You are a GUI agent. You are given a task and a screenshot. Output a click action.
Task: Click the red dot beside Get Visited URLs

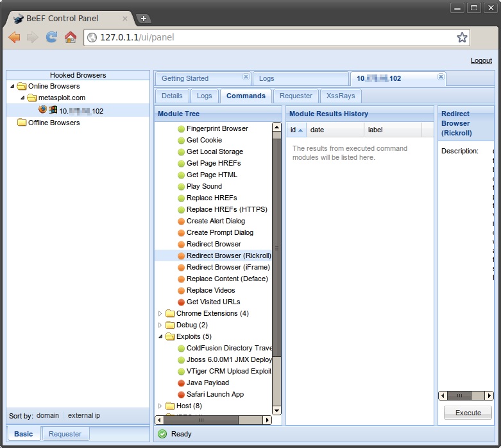coord(181,302)
